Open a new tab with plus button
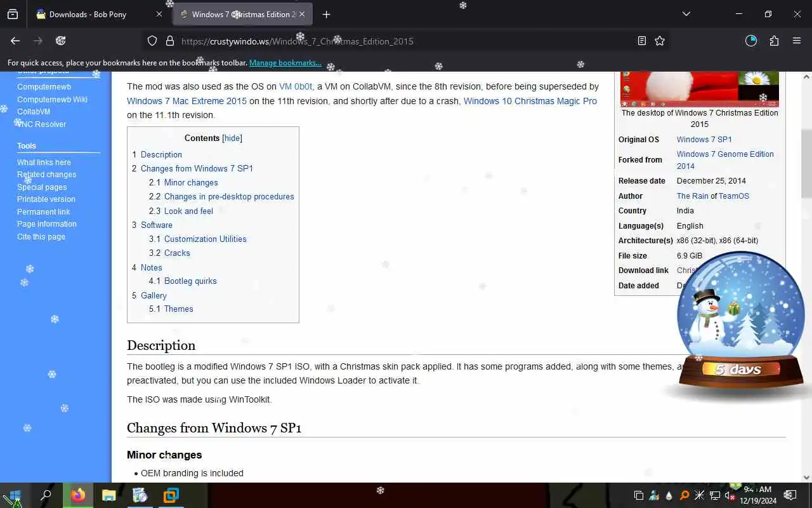The image size is (812, 508). 326,14
